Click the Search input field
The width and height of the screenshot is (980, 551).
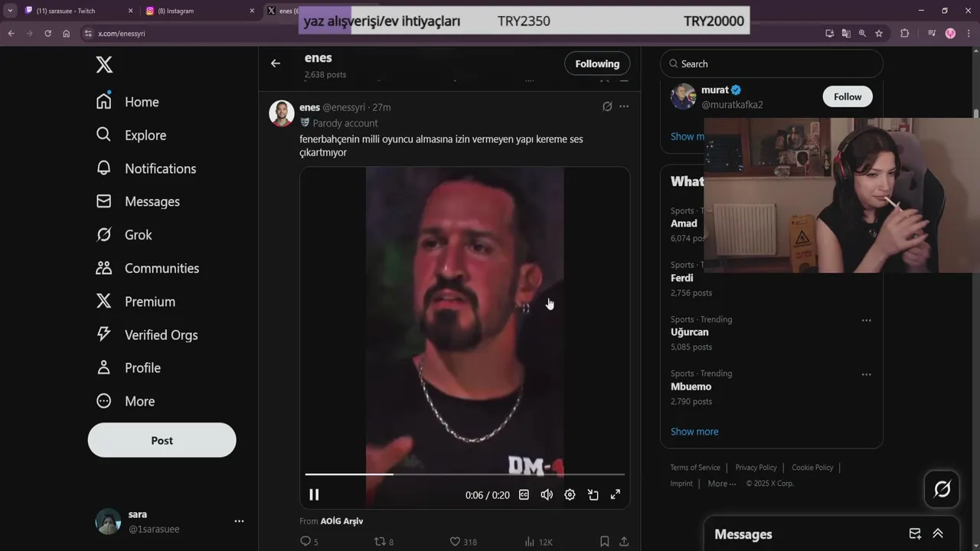coord(772,64)
